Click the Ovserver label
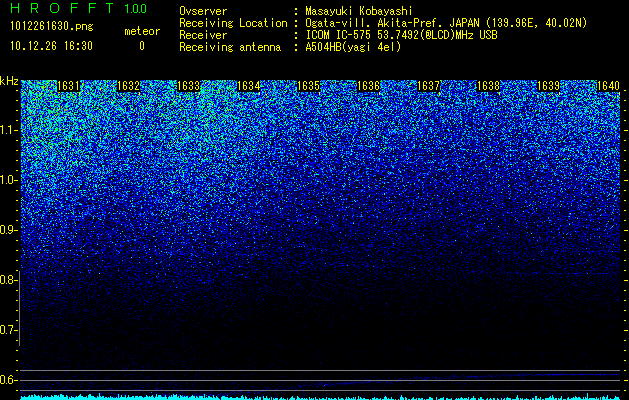This screenshot has width=629, height=400. [x=203, y=11]
